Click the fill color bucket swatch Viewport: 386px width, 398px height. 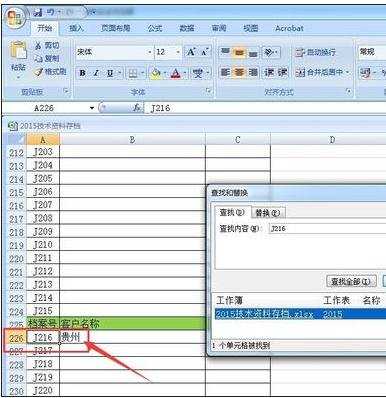coord(156,73)
